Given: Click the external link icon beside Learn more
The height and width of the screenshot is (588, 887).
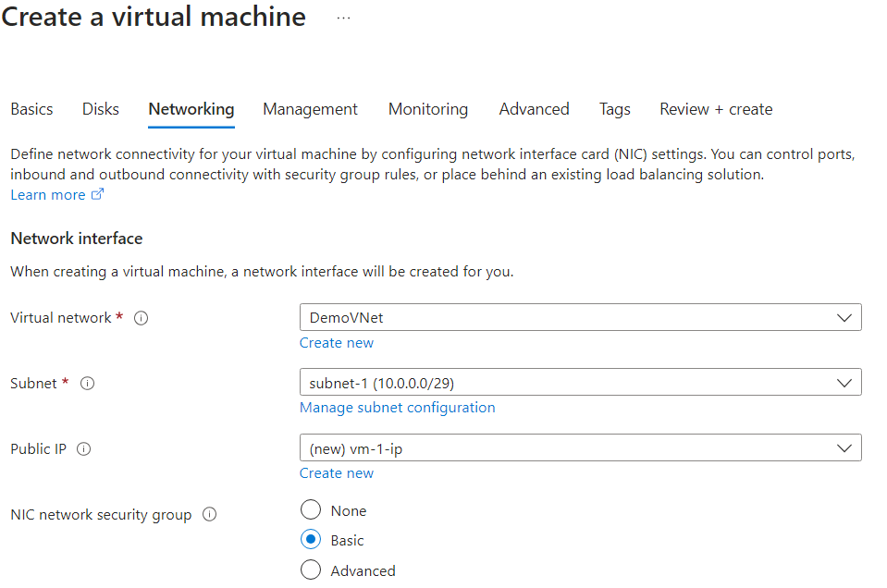Looking at the screenshot, I should [x=97, y=194].
